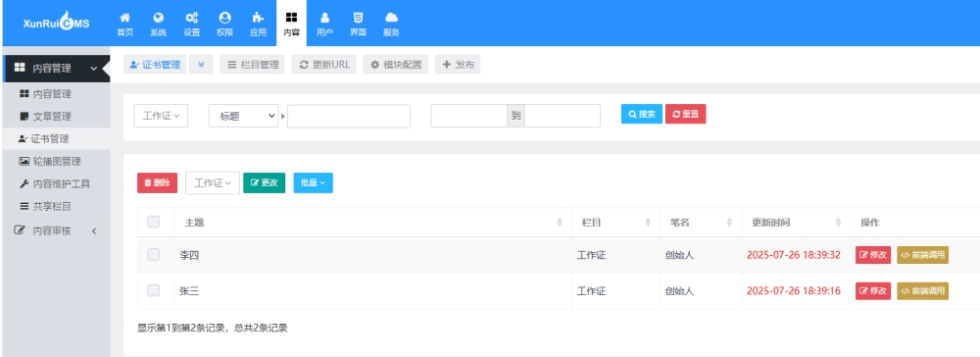Click timestamp 2025-07-26 18:39:16

(x=794, y=290)
